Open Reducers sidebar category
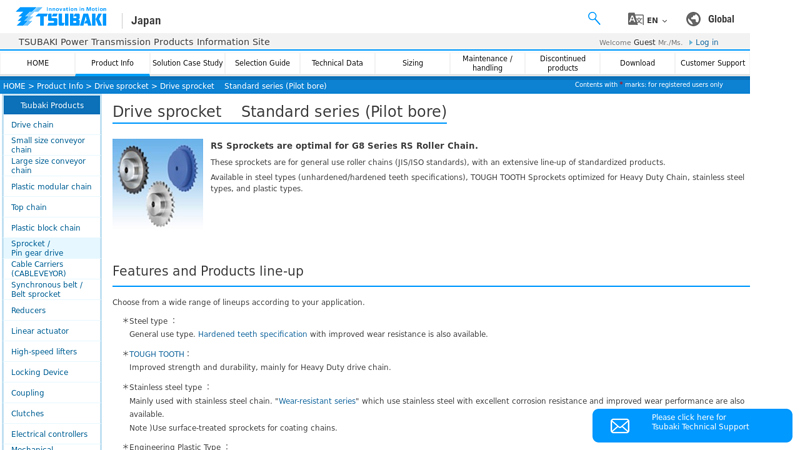The height and width of the screenshot is (450, 800). pos(28,311)
